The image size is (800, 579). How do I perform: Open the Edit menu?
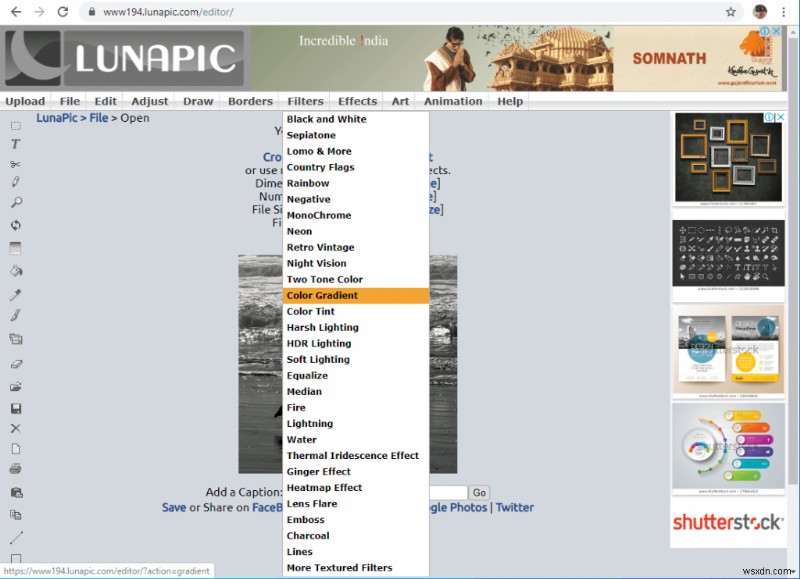[106, 101]
